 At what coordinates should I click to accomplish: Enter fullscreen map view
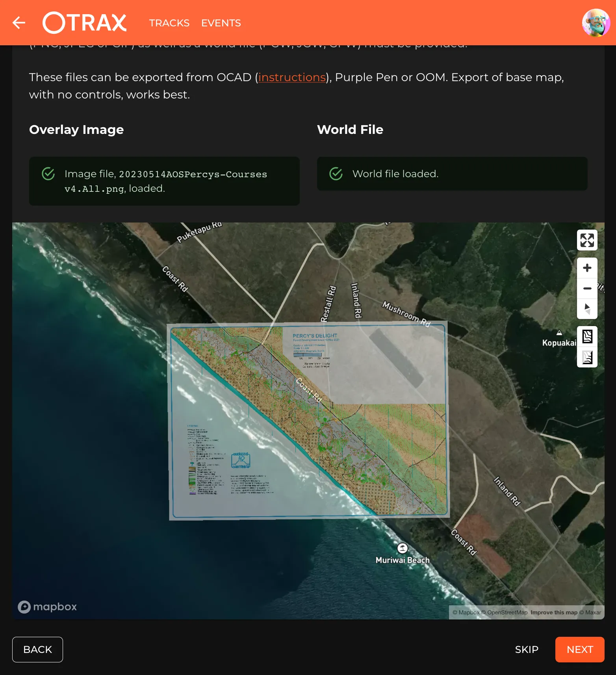point(587,240)
